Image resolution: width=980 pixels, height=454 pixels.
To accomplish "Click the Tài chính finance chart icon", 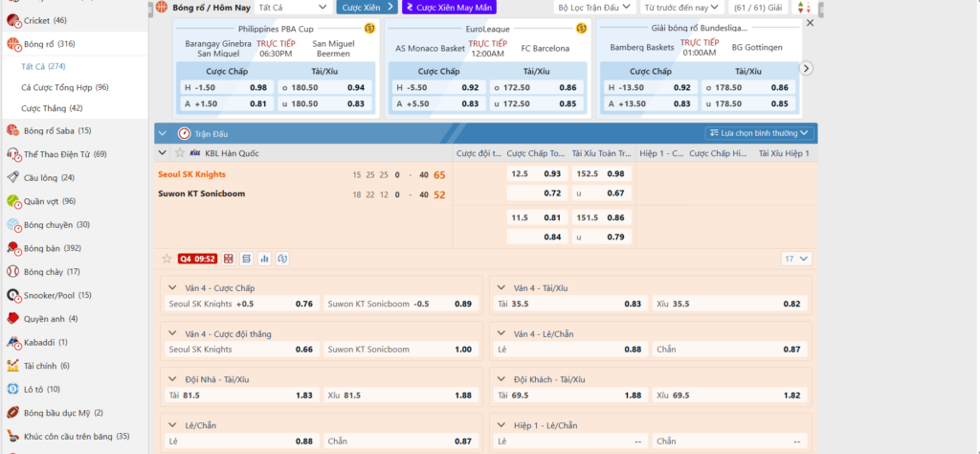I will click(12, 365).
